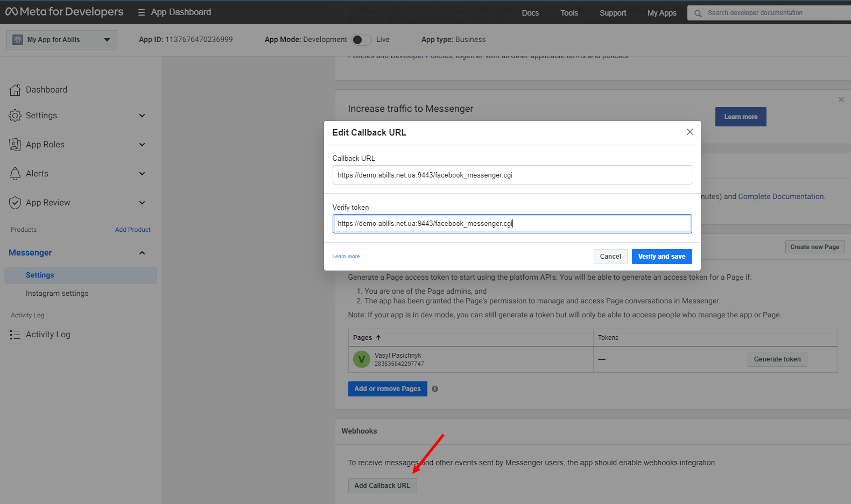The height and width of the screenshot is (504, 851).
Task: Click the Cancel button in dialog
Action: click(x=610, y=257)
